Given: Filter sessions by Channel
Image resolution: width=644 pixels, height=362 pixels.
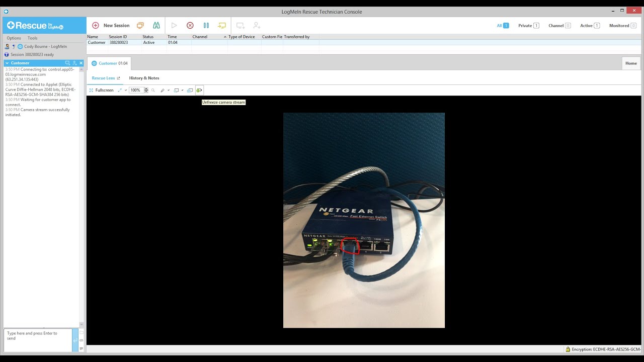Looking at the screenshot, I should pos(559,26).
